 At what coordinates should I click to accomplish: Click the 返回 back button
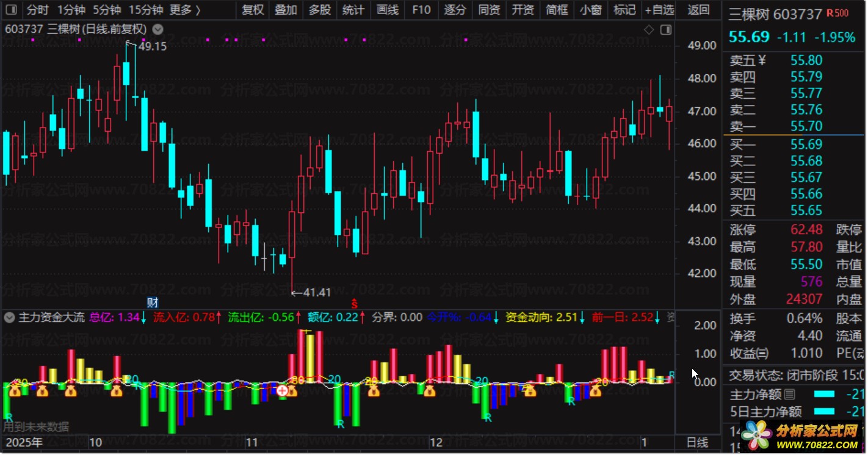click(698, 10)
